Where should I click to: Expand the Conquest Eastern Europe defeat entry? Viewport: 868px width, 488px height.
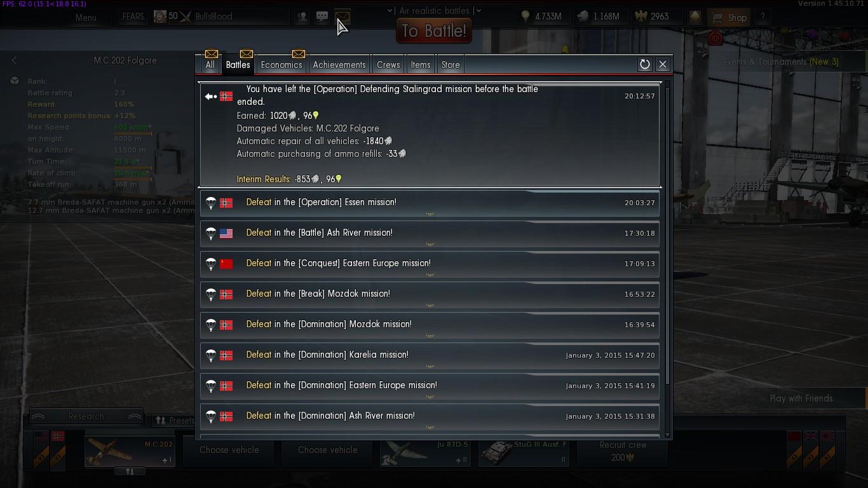point(430,264)
